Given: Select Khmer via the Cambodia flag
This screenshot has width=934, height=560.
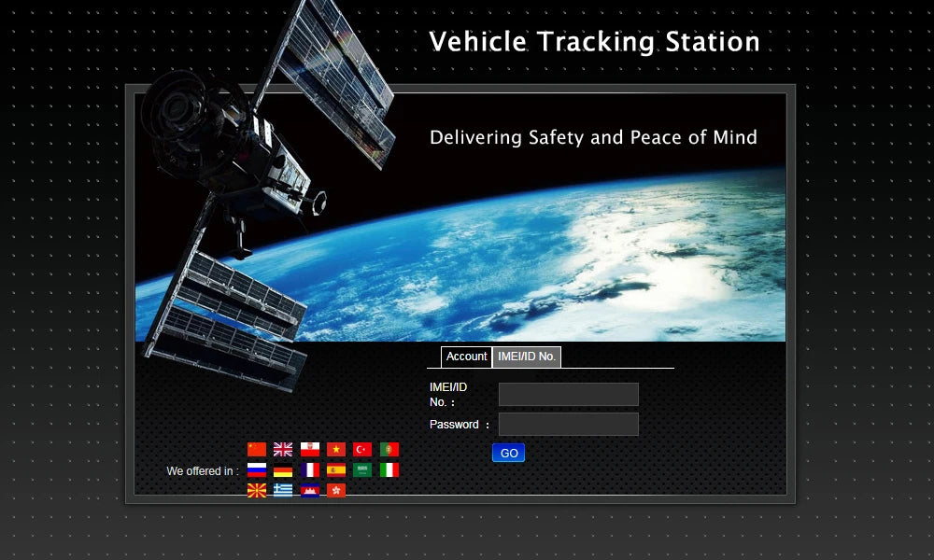Looking at the screenshot, I should coord(310,490).
